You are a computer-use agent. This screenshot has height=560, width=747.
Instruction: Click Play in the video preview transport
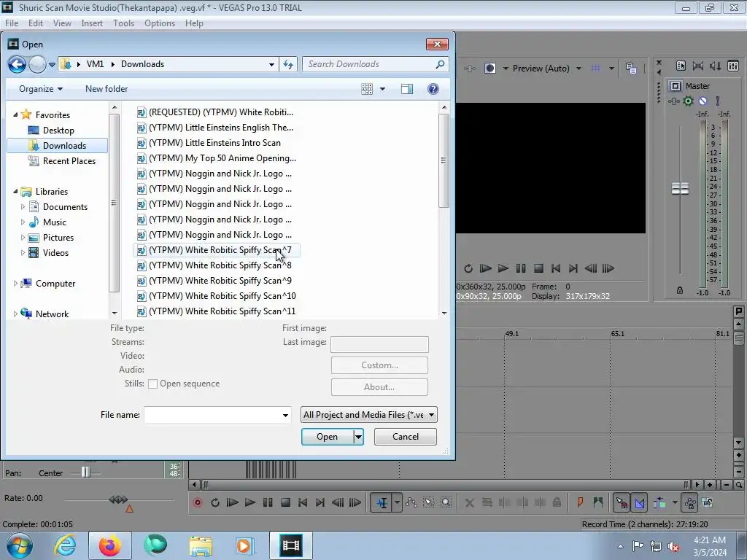point(503,268)
